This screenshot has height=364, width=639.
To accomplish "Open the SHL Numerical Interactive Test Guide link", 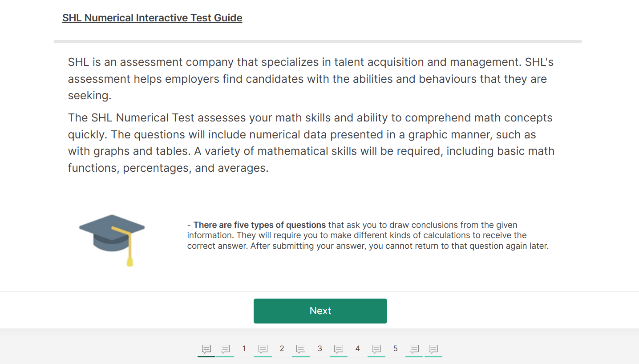I will point(152,18).
